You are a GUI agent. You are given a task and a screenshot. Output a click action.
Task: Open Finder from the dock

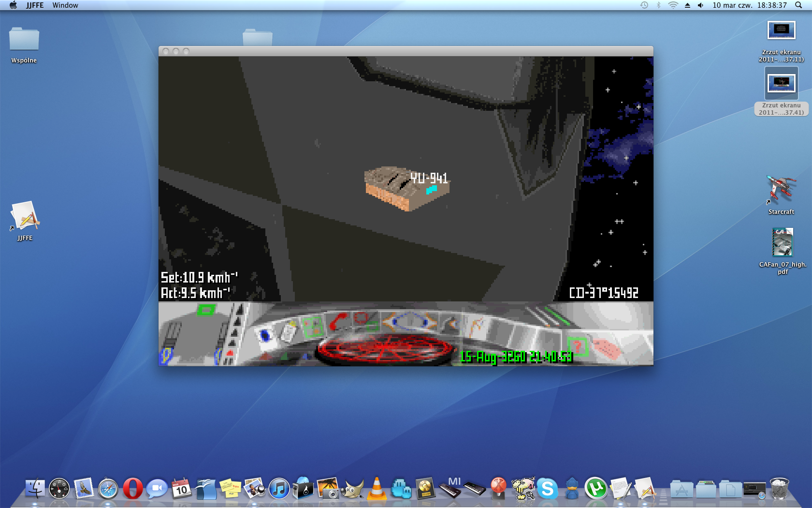(35, 489)
